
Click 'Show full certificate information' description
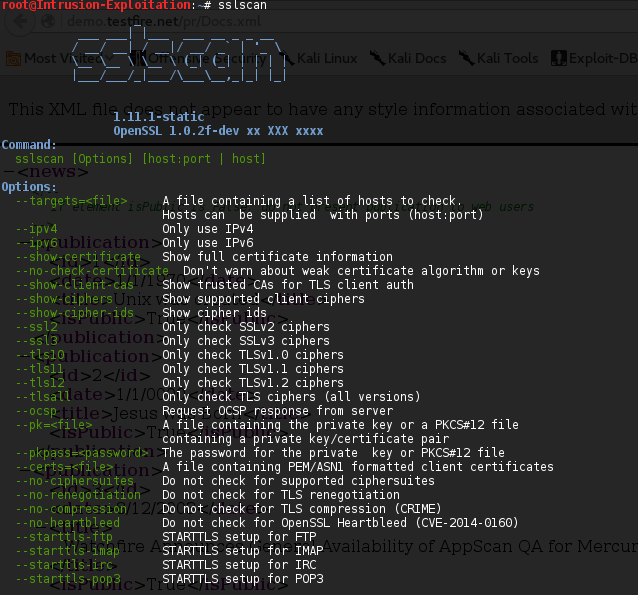tap(277, 257)
